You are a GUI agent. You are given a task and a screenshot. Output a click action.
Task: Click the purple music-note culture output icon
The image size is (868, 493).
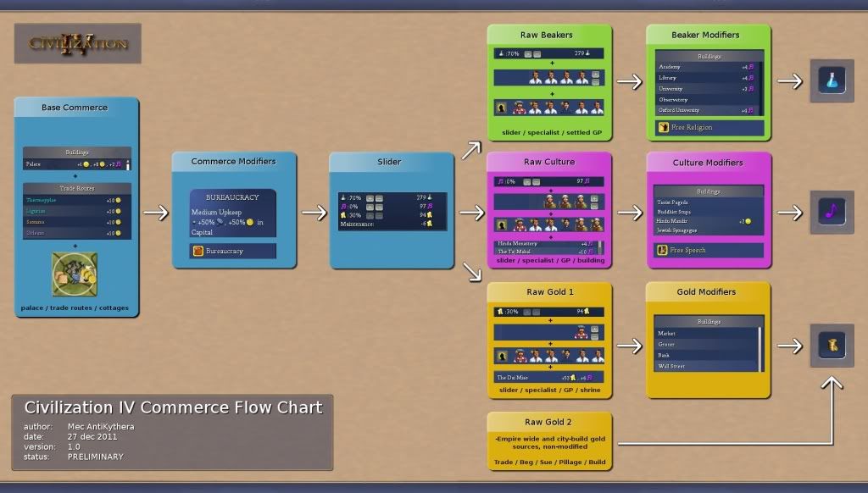pyautogui.click(x=832, y=212)
